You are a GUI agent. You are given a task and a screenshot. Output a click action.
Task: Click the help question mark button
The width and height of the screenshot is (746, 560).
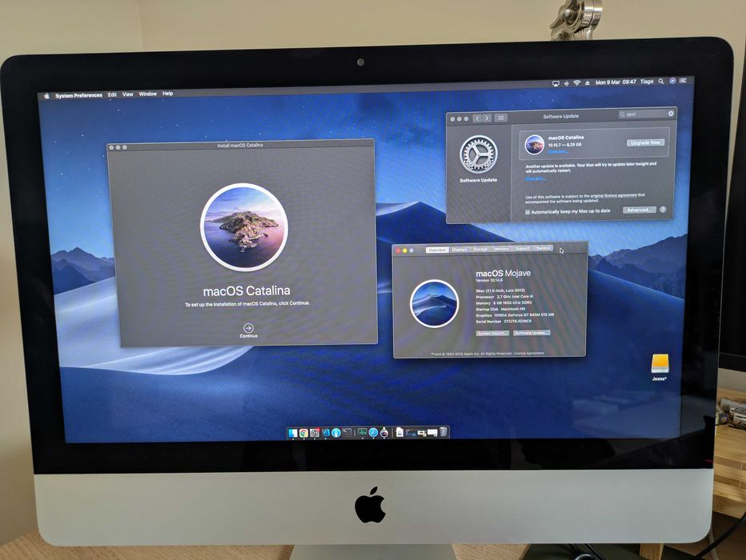click(x=663, y=209)
